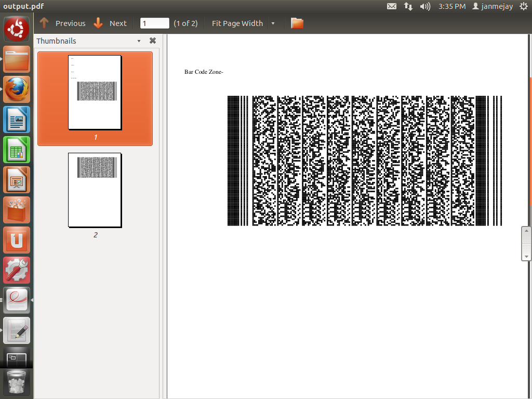Launch LibreOffice Writer from the dock
The height and width of the screenshot is (399, 532).
click(x=17, y=119)
